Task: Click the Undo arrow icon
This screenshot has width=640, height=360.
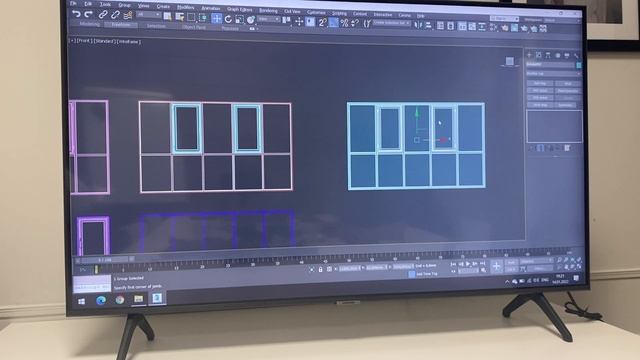Action: pyautogui.click(x=76, y=14)
